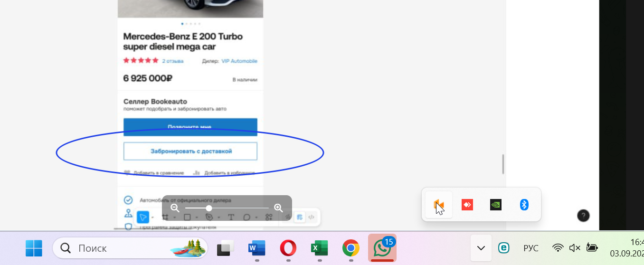Select the Pen tool

point(209,218)
